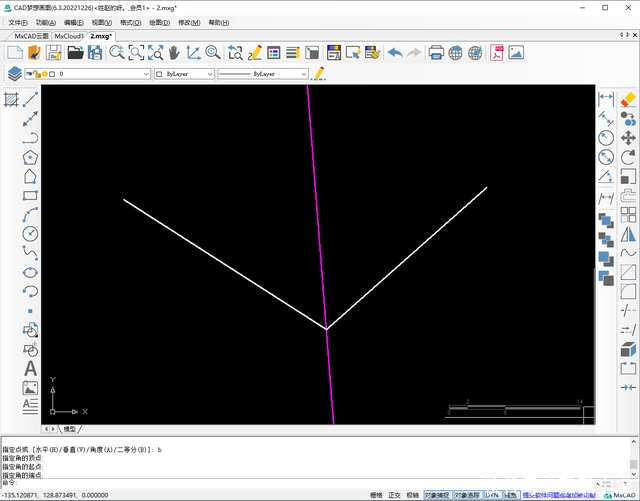
Task: Open the ByLayer linetype dropdown
Action: pos(263,74)
